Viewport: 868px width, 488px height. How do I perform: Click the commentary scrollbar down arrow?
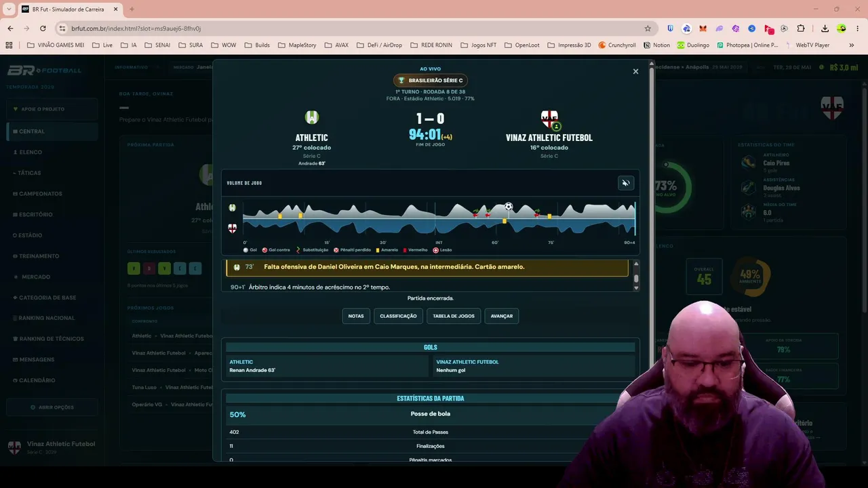[x=636, y=287]
